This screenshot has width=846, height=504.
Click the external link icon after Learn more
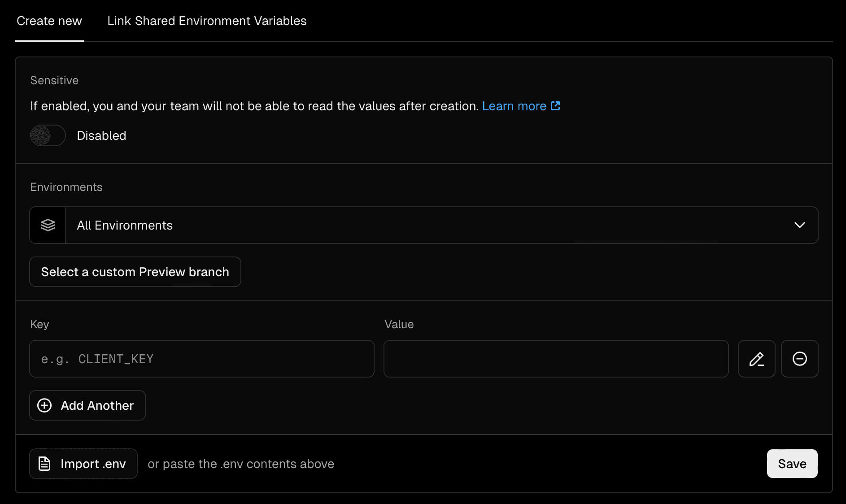tap(556, 106)
